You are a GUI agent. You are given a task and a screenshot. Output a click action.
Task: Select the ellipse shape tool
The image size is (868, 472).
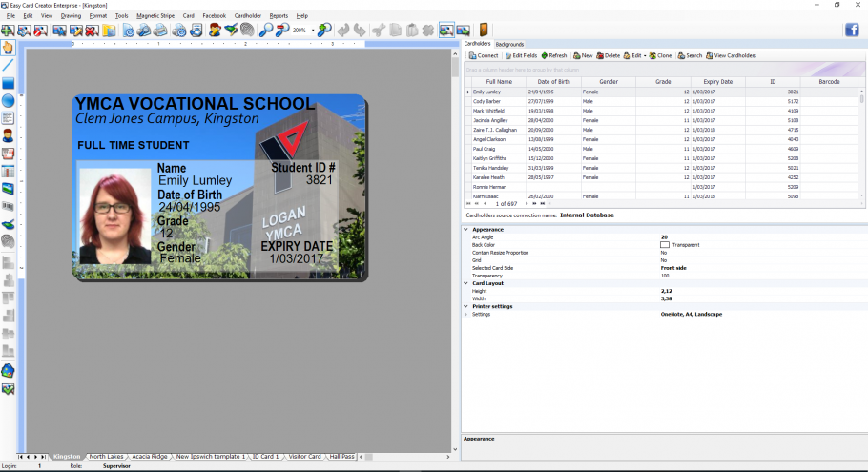[8, 101]
